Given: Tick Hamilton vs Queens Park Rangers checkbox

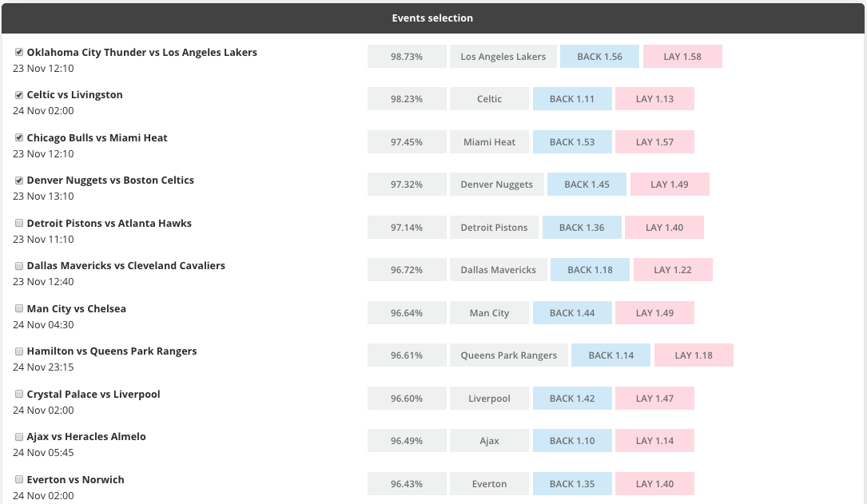Looking at the screenshot, I should click(19, 351).
